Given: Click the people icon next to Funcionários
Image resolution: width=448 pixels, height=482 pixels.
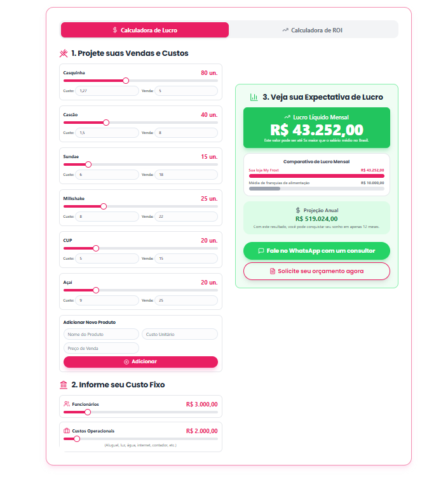Looking at the screenshot, I should [67, 404].
